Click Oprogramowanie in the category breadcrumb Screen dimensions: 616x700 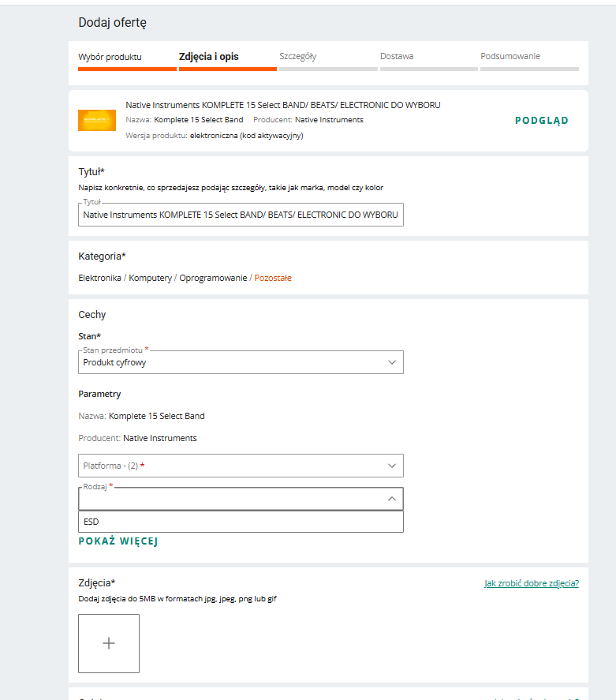click(x=213, y=278)
